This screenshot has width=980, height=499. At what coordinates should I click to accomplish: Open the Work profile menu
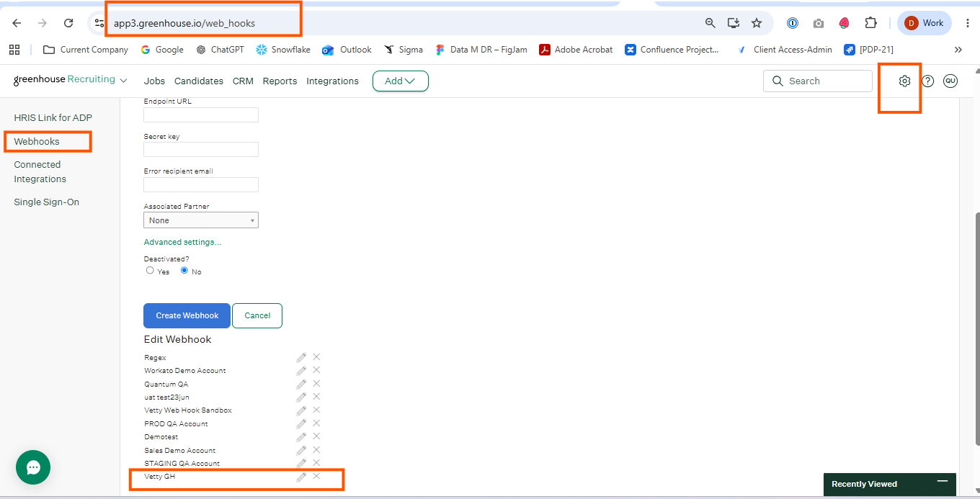925,23
